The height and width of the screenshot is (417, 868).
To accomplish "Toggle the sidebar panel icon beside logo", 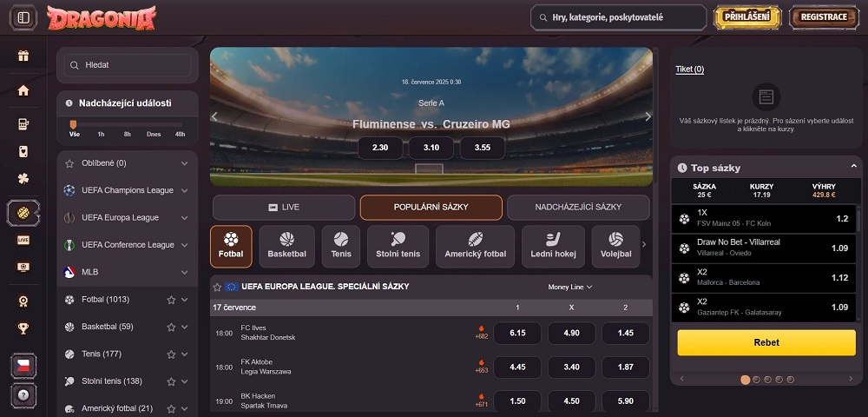I will 23,17.
